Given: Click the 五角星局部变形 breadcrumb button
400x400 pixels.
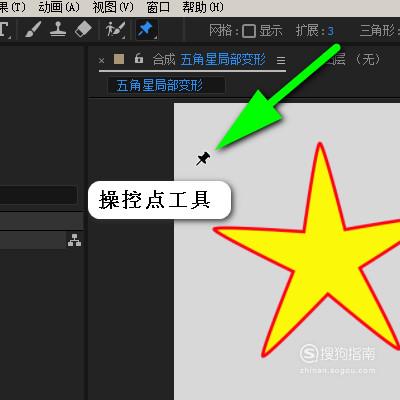Looking at the screenshot, I should pos(166,86).
